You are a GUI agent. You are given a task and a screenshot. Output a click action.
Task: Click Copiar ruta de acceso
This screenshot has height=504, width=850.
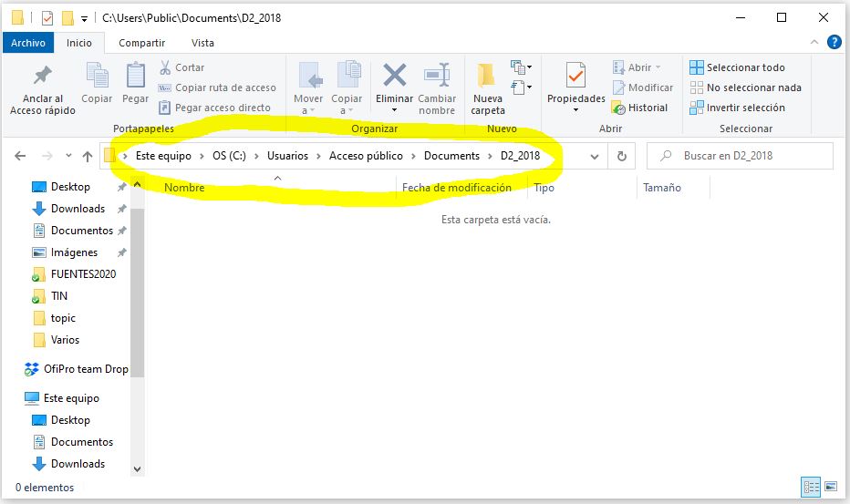coord(217,87)
